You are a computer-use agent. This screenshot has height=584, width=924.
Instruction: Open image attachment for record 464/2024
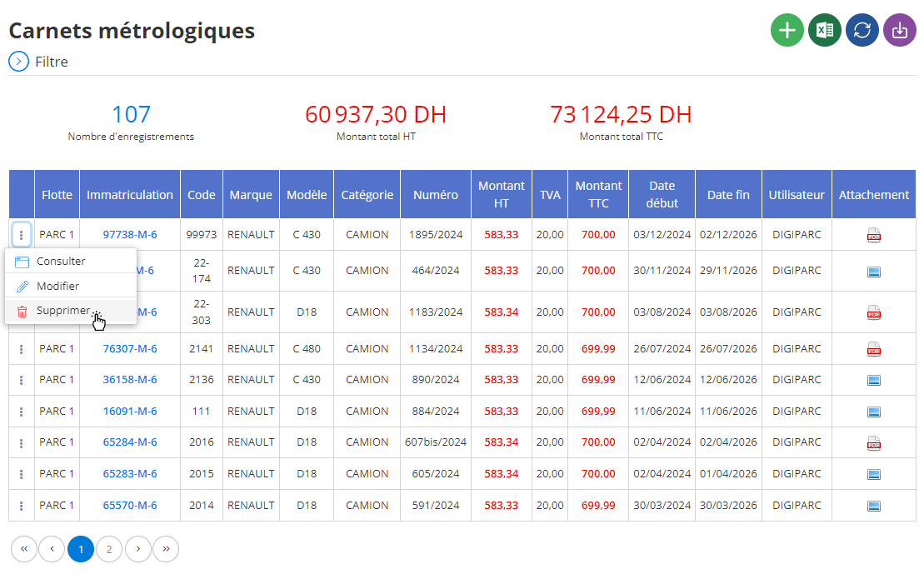pos(873,272)
